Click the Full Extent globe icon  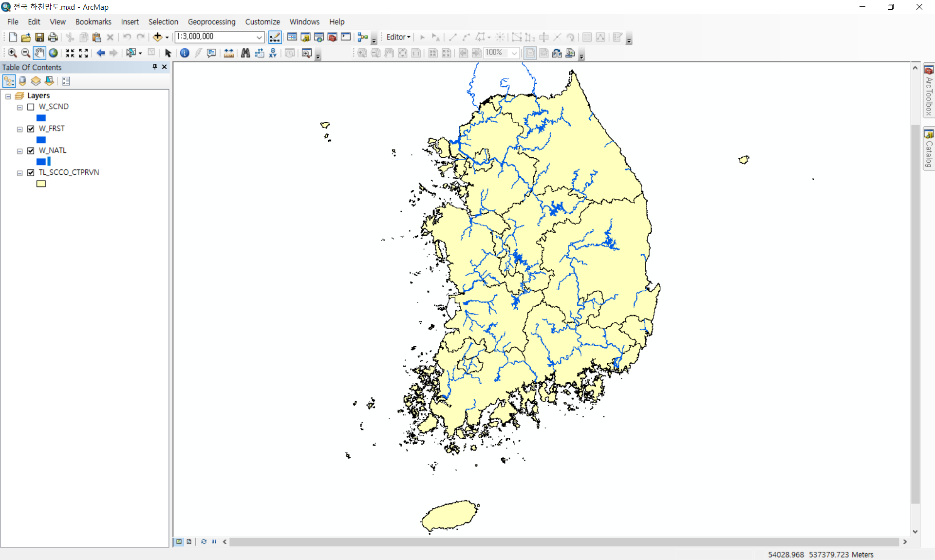[x=53, y=53]
